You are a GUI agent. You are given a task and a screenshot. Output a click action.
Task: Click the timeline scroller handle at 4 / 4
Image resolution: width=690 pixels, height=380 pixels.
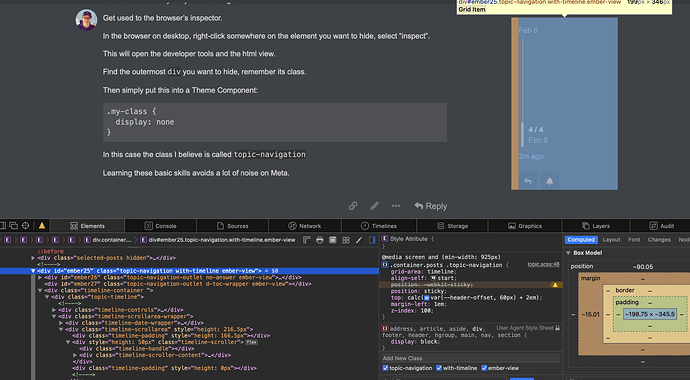click(523, 135)
